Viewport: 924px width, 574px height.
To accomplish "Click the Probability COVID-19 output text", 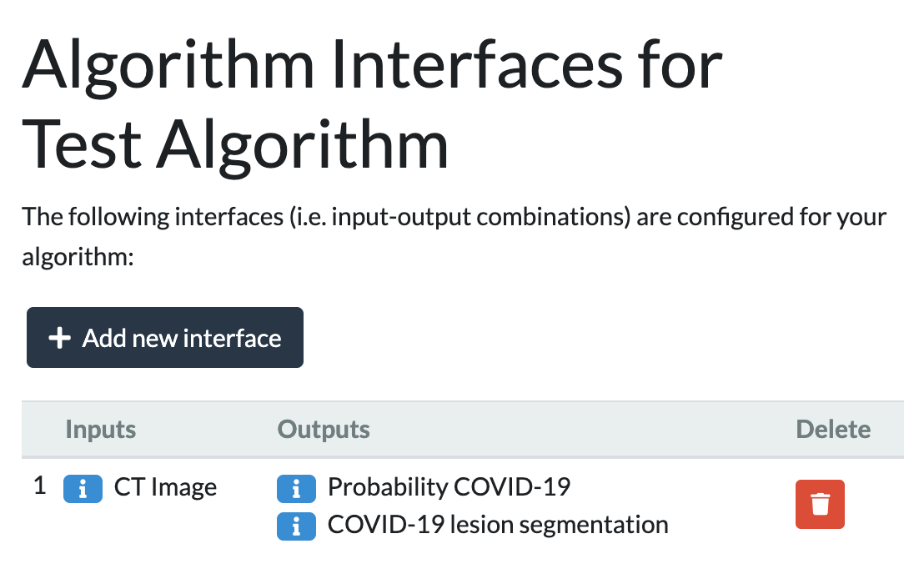I will pos(449,487).
